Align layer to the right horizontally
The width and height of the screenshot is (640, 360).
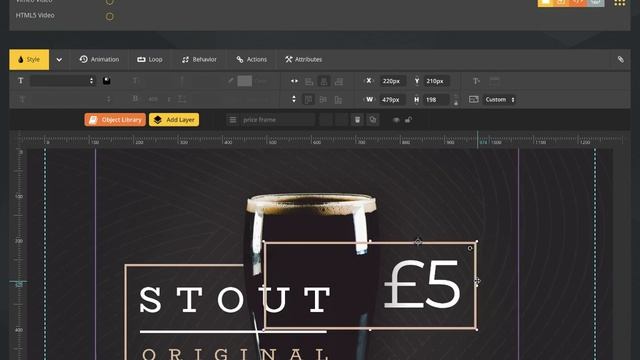click(x=338, y=81)
